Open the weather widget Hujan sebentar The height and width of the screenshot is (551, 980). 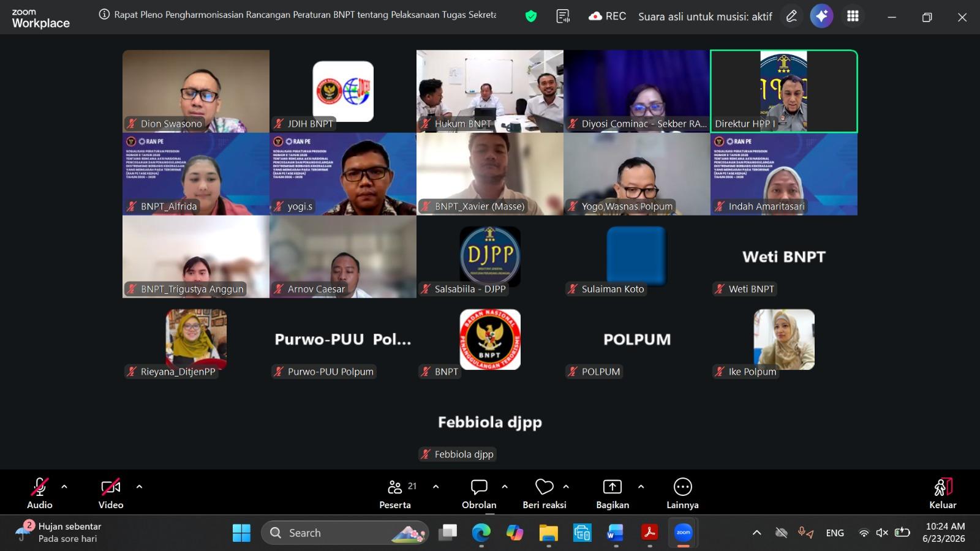tap(58, 532)
